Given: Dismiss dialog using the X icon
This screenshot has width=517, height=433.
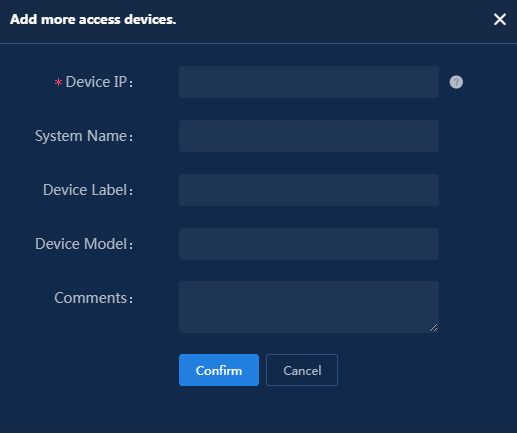Looking at the screenshot, I should point(500,19).
